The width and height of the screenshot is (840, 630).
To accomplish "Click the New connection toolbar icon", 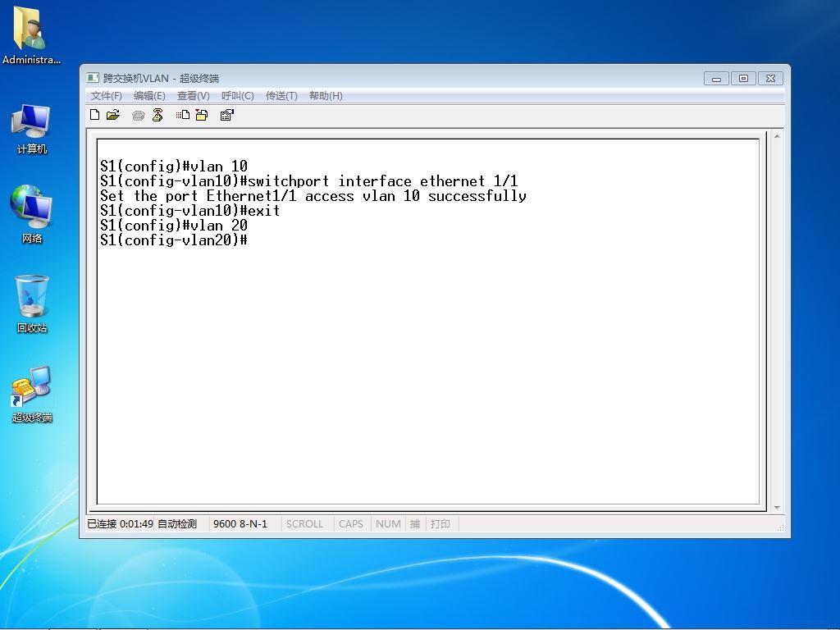I will pos(95,115).
